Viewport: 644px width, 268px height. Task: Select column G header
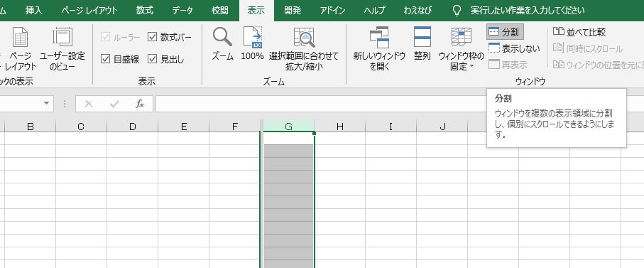pos(289,127)
